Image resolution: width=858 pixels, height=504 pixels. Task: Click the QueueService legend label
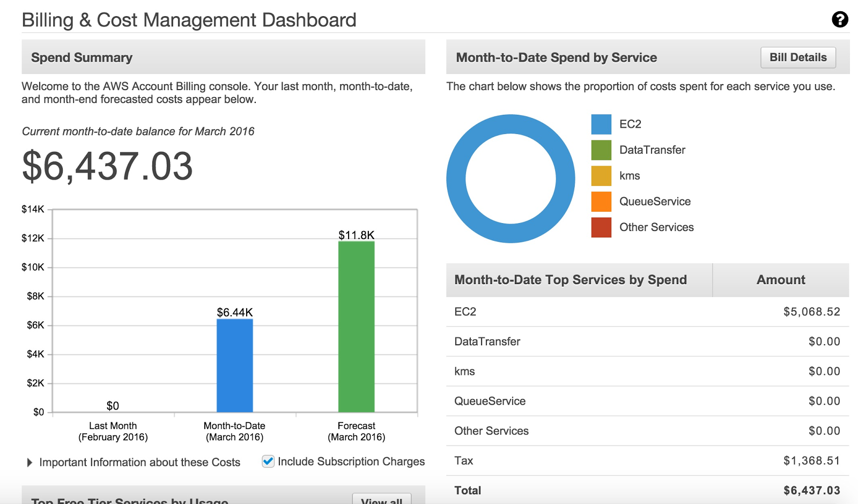(x=655, y=202)
